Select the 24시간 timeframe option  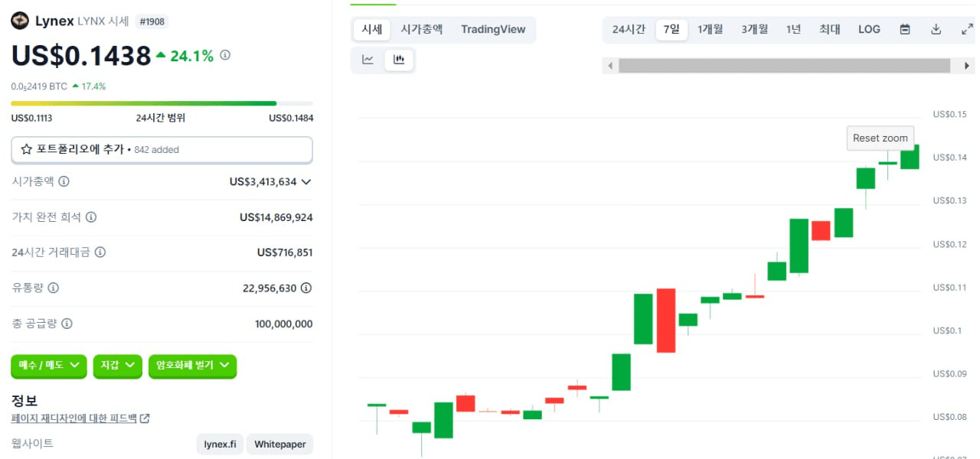(629, 28)
